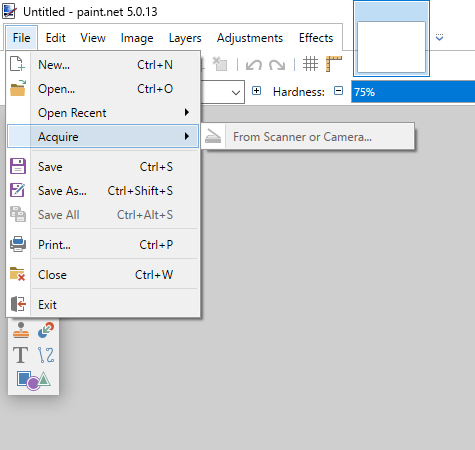Expand the Open Recent submenu
This screenshot has height=450, width=475.
(x=103, y=113)
